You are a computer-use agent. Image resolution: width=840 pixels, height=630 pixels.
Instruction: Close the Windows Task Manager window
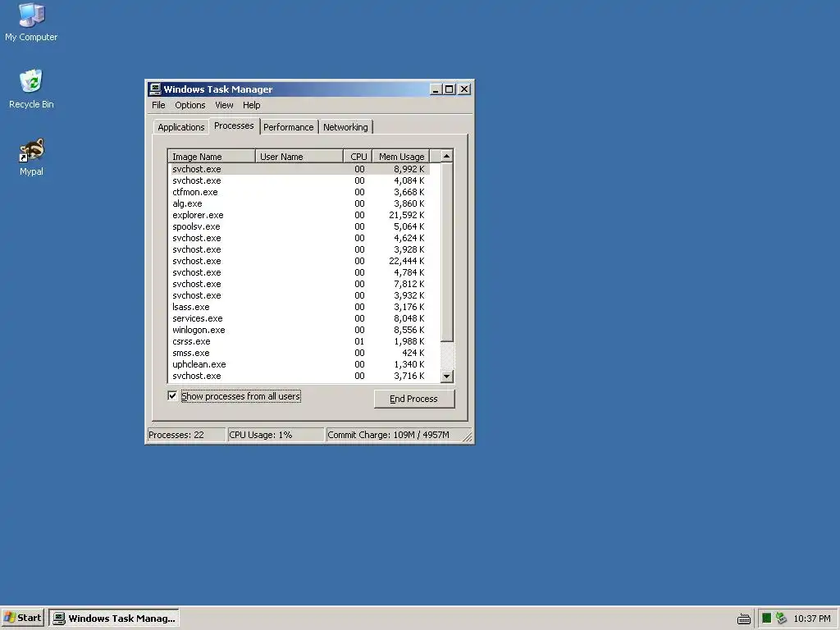coord(464,89)
